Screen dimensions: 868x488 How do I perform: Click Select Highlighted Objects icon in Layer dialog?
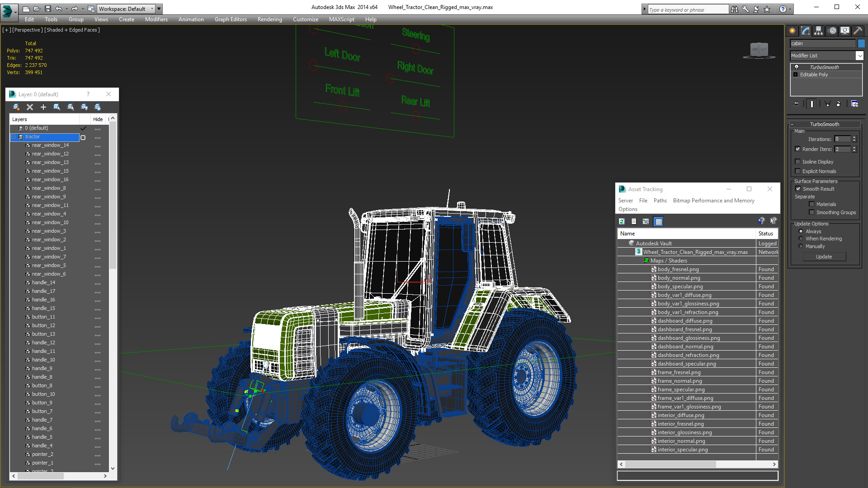coord(57,107)
